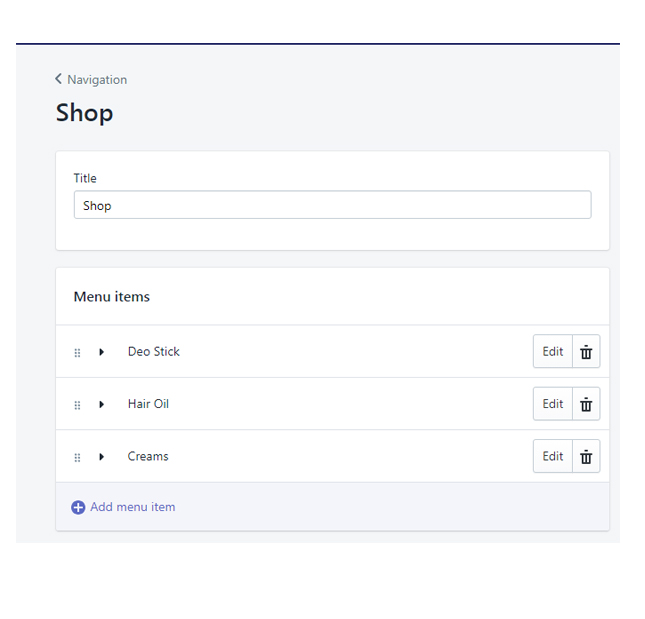645x619 pixels.
Task: Go back to Navigation page
Action: pyautogui.click(x=96, y=80)
